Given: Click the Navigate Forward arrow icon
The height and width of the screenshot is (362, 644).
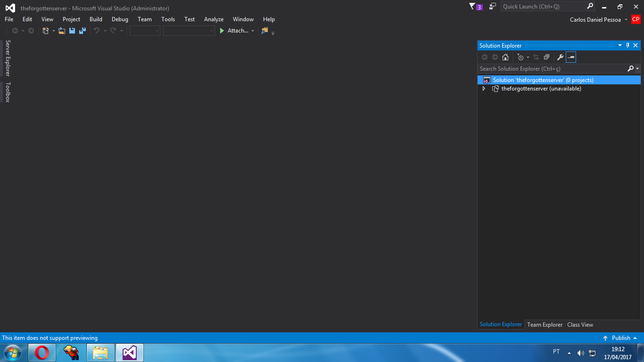Looking at the screenshot, I should (31, 31).
